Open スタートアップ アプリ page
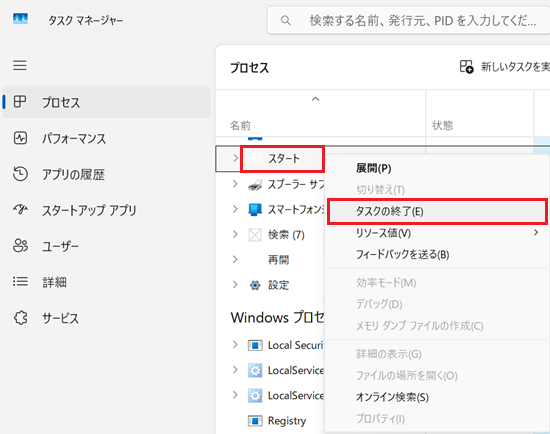Image resolution: width=550 pixels, height=434 pixels. click(106, 210)
